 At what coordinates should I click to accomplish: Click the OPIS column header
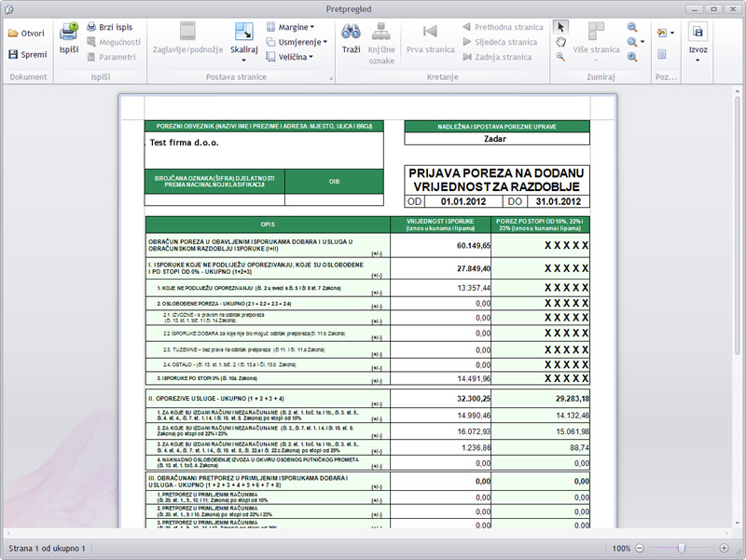coord(268,225)
